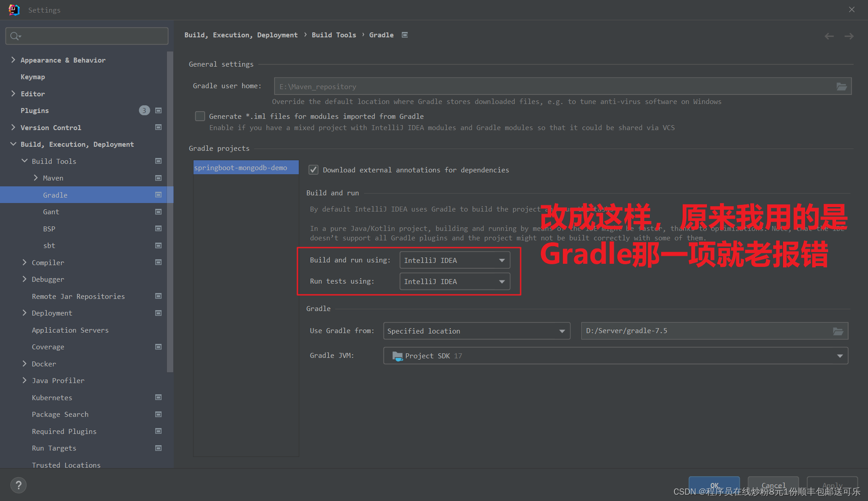Browse folder for Gradle user home
868x501 pixels.
841,86
